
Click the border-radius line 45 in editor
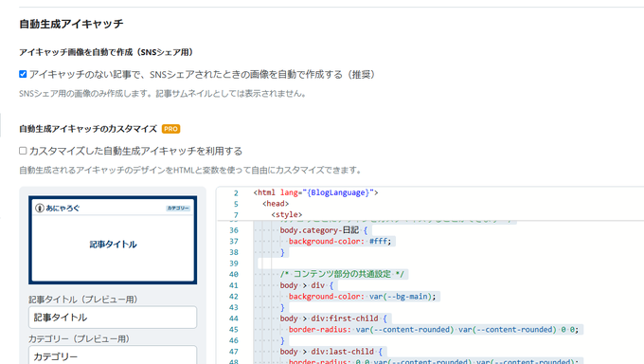click(x=434, y=330)
